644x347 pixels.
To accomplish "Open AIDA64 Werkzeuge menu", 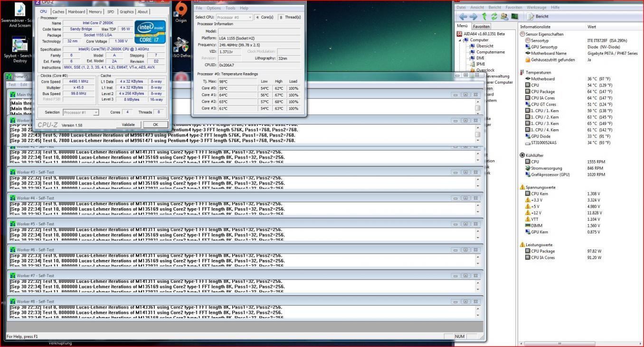I will 536,7.
